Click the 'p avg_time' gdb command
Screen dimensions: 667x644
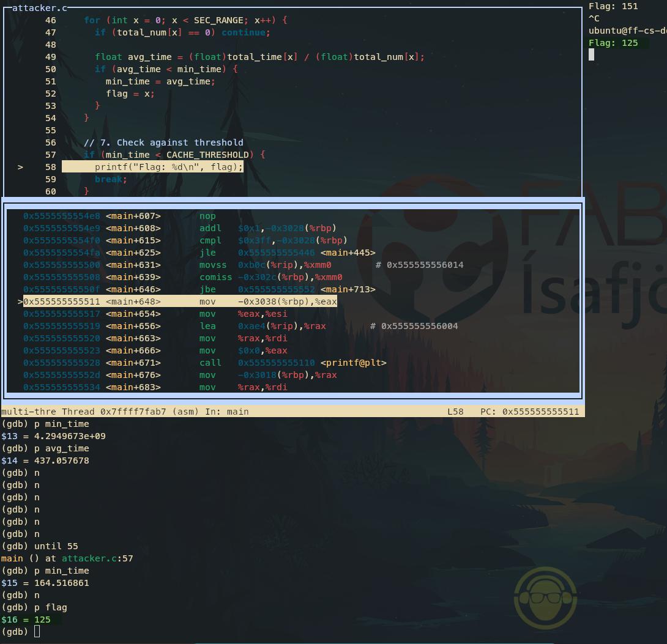[x=62, y=448]
